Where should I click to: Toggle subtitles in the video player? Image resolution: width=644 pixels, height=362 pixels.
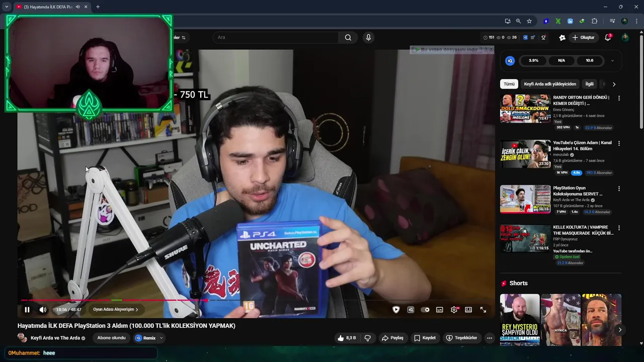[440, 310]
